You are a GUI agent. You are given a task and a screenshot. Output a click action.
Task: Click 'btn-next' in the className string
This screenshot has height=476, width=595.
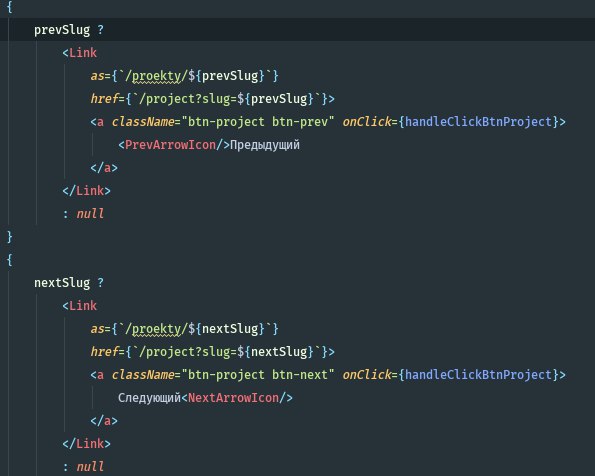tap(300, 375)
